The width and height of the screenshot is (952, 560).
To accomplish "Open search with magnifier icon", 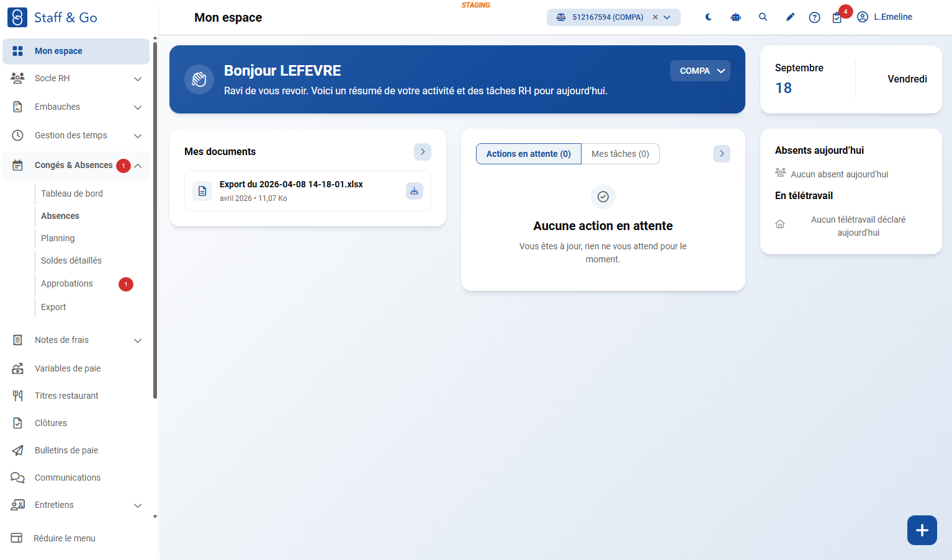I will click(763, 17).
